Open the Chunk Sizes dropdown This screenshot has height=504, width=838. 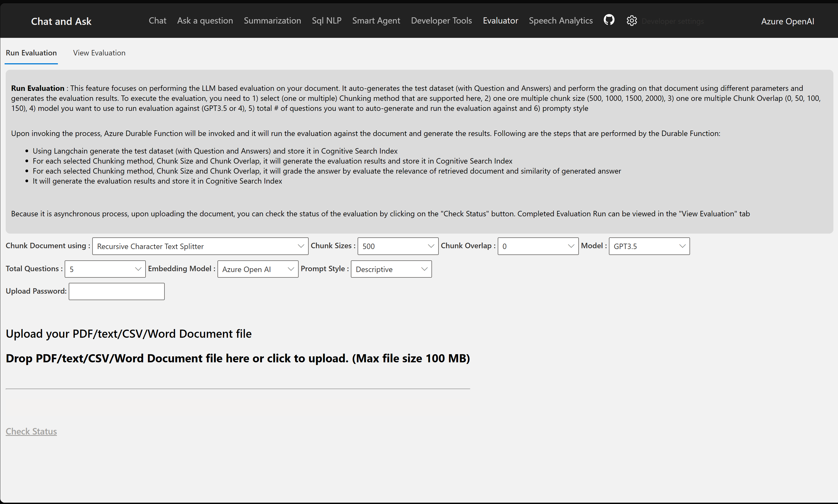[398, 246]
